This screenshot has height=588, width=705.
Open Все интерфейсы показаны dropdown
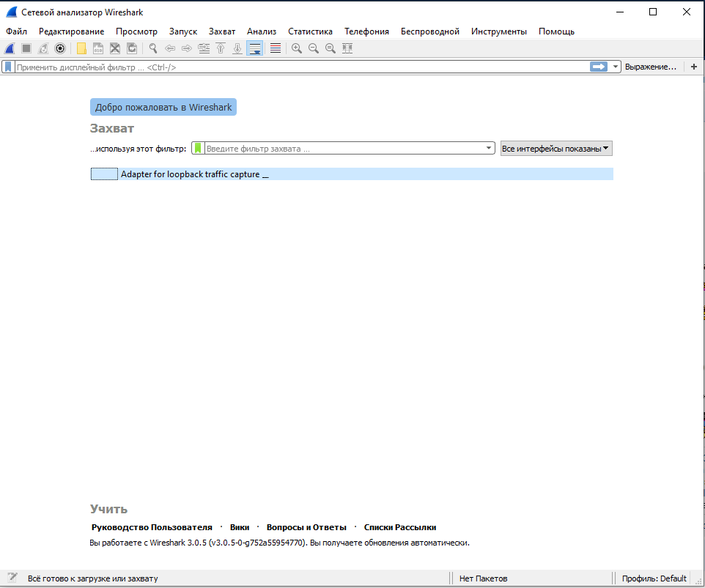[x=556, y=149]
